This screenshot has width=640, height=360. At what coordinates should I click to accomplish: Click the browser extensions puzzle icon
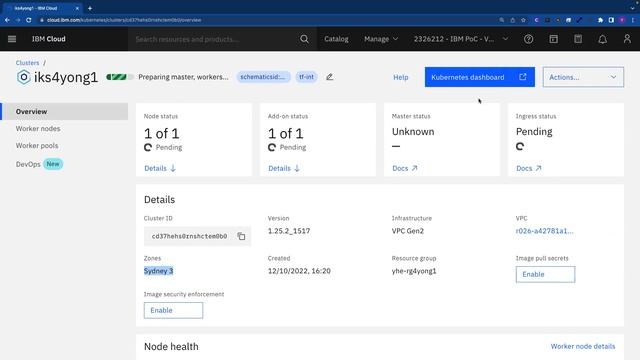pyautogui.click(x=600, y=20)
